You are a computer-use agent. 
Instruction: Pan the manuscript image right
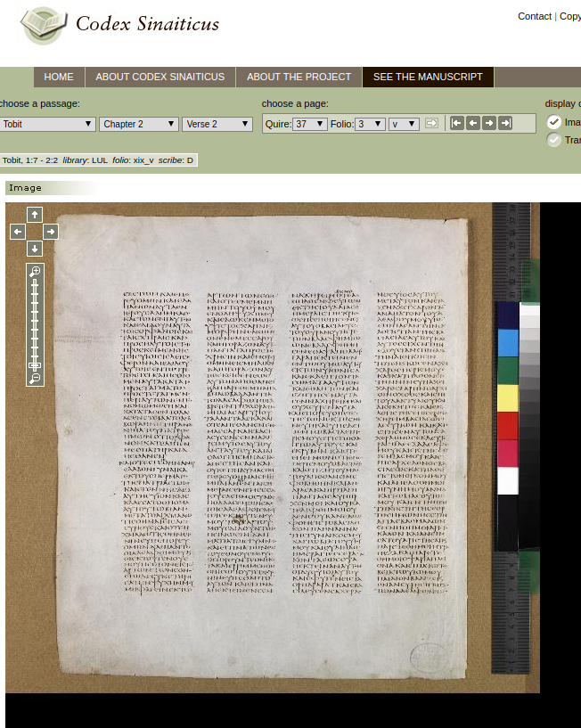point(51,232)
